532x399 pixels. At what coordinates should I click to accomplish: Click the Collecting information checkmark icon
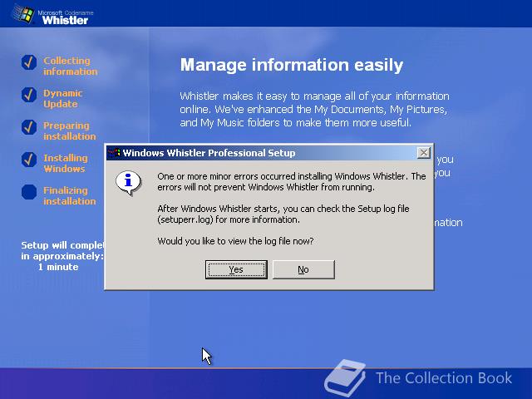pyautogui.click(x=29, y=63)
